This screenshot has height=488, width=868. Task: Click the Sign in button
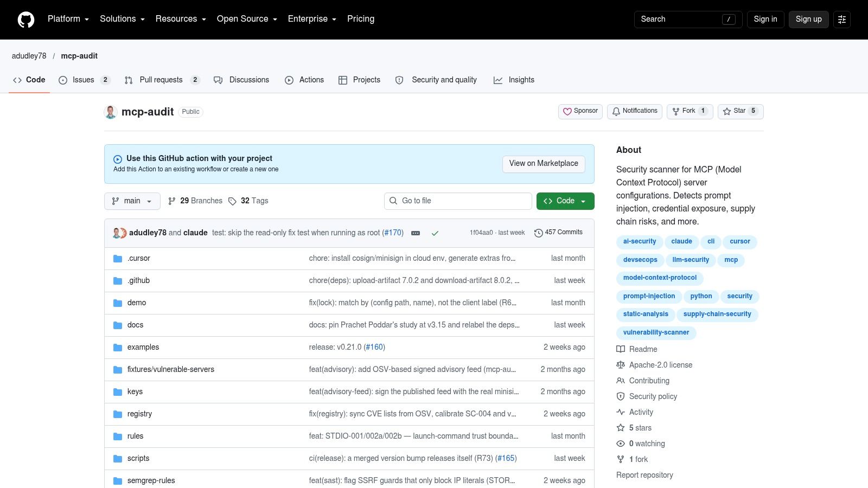click(x=765, y=20)
